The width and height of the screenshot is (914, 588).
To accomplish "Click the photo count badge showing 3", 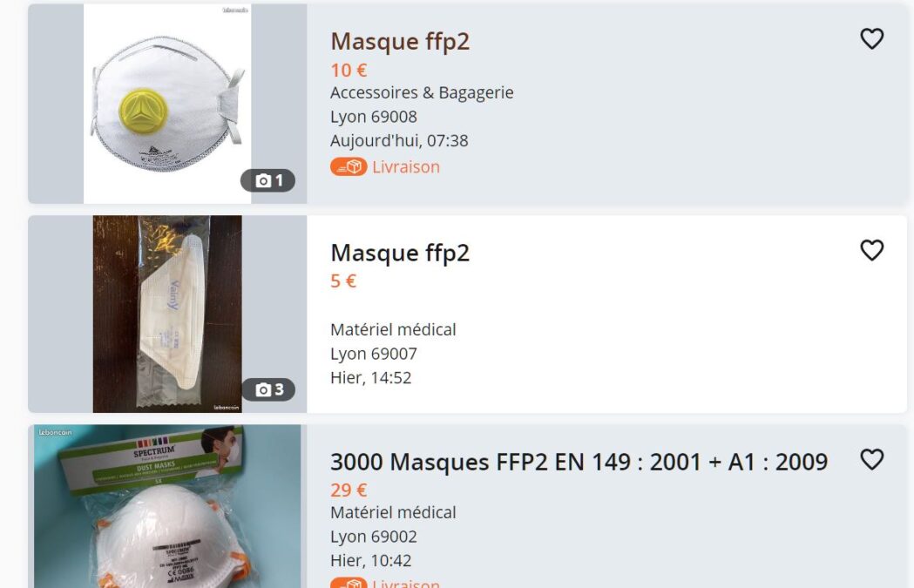I will click(268, 389).
